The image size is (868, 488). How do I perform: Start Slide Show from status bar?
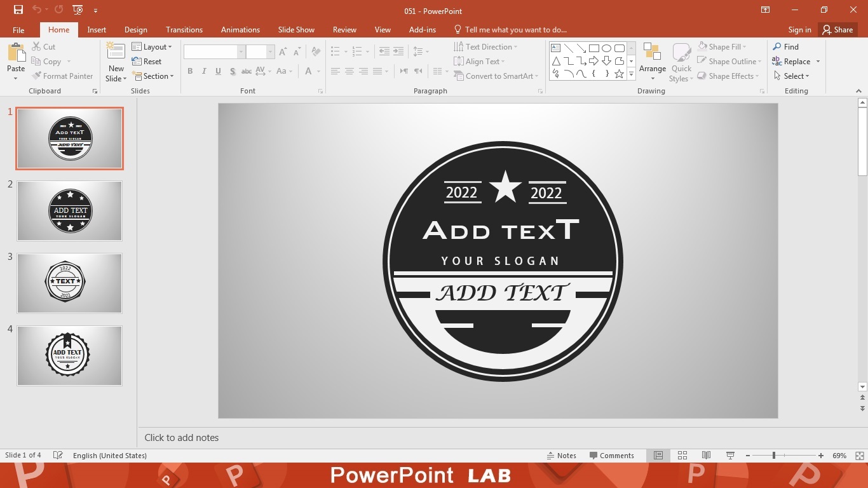pos(730,456)
